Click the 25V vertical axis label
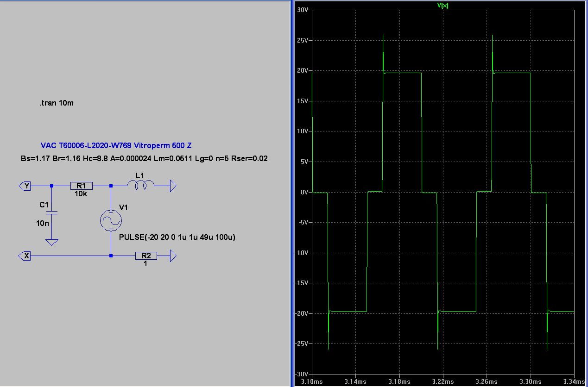The height and width of the screenshot is (387, 588). [303, 40]
